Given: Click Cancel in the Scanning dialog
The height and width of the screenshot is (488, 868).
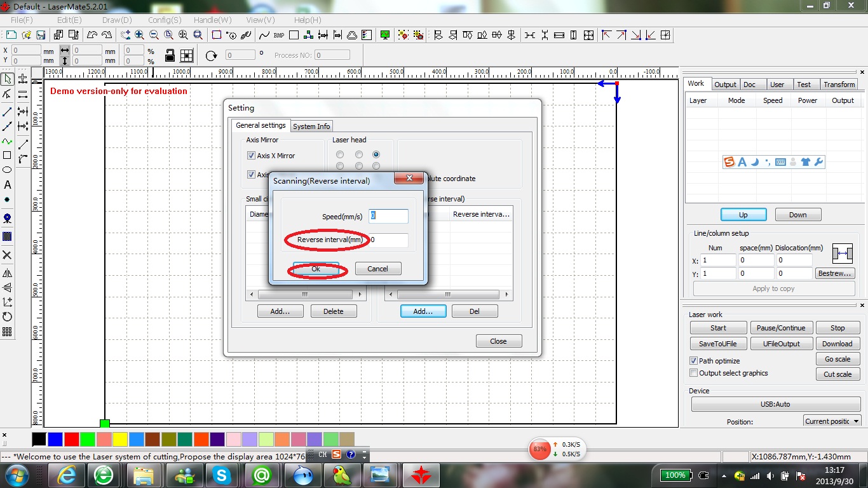Looking at the screenshot, I should (x=377, y=269).
